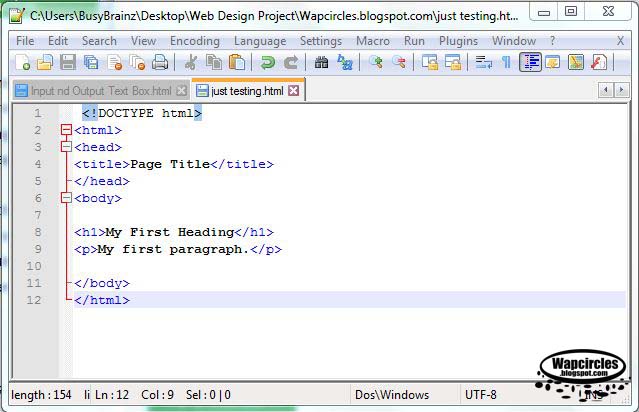Toggle Word Wrap toolbar icon

pyautogui.click(x=483, y=63)
